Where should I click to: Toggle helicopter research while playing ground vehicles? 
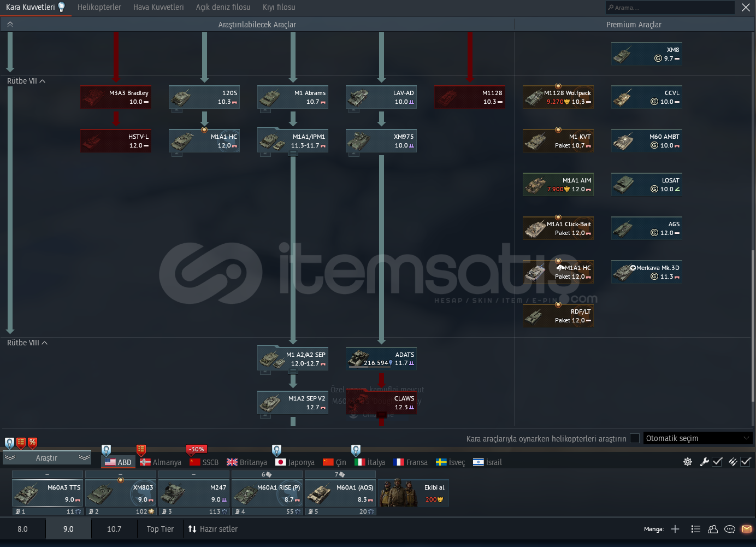(x=635, y=438)
